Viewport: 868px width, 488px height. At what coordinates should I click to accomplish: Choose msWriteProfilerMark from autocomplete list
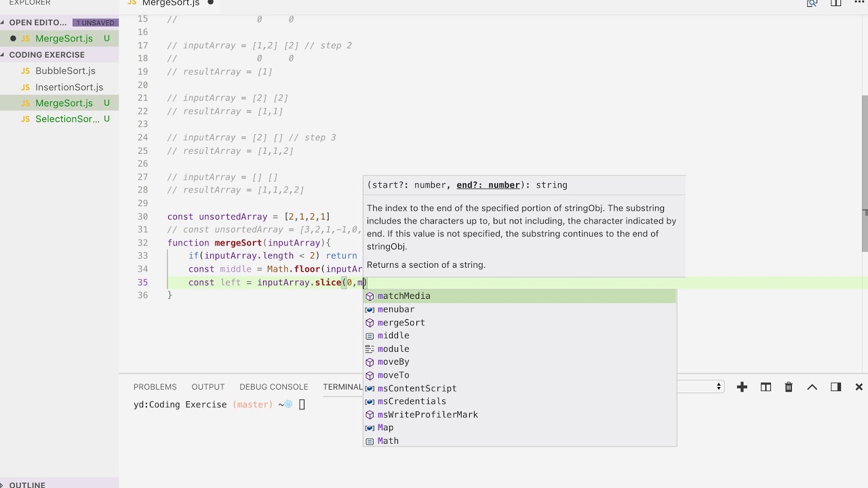tap(519, 415)
